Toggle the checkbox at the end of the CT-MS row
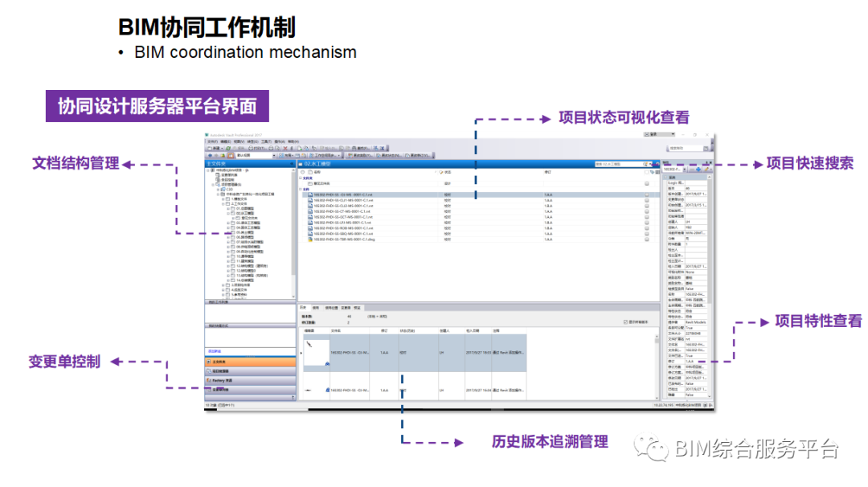868x487 pixels. (646, 211)
